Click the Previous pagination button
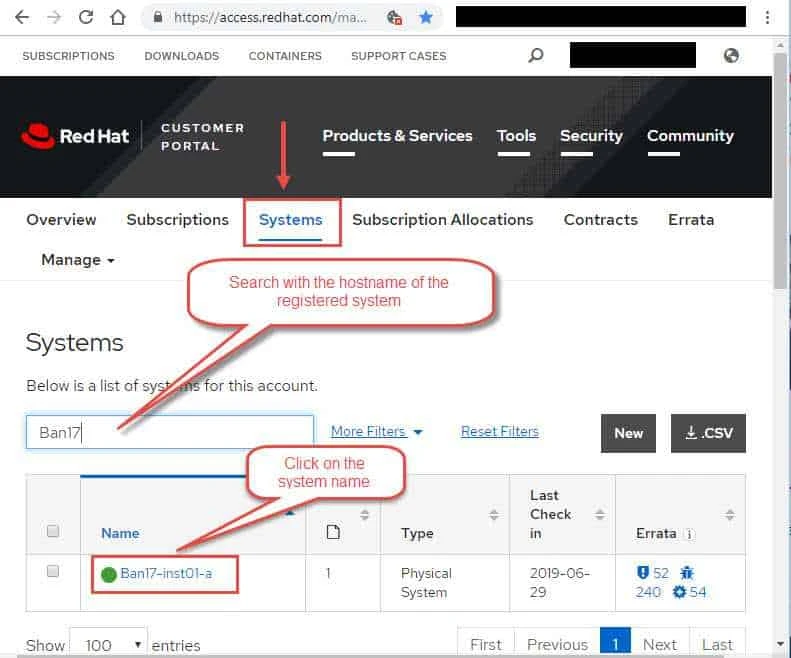The width and height of the screenshot is (791, 658). [557, 644]
